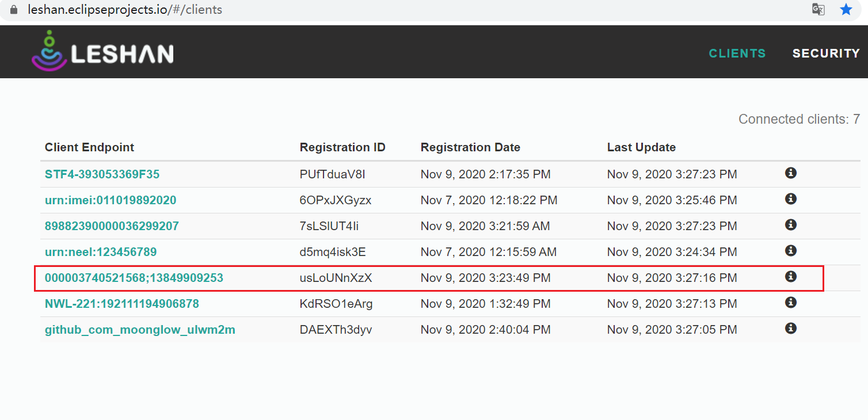868x420 pixels.
Task: Open info icon on the highlighted client row
Action: click(790, 276)
